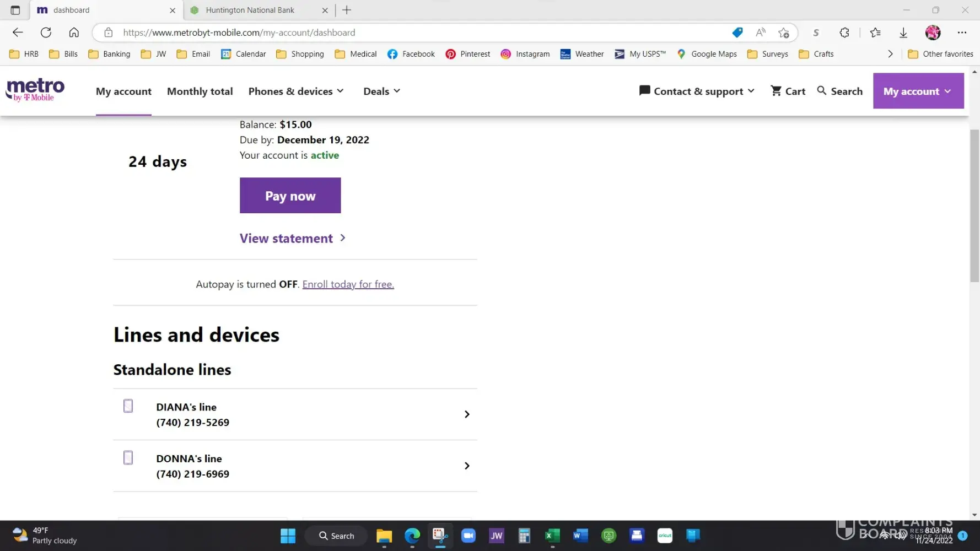Image resolution: width=980 pixels, height=551 pixels.
Task: Open the site Search
Action: 839,91
